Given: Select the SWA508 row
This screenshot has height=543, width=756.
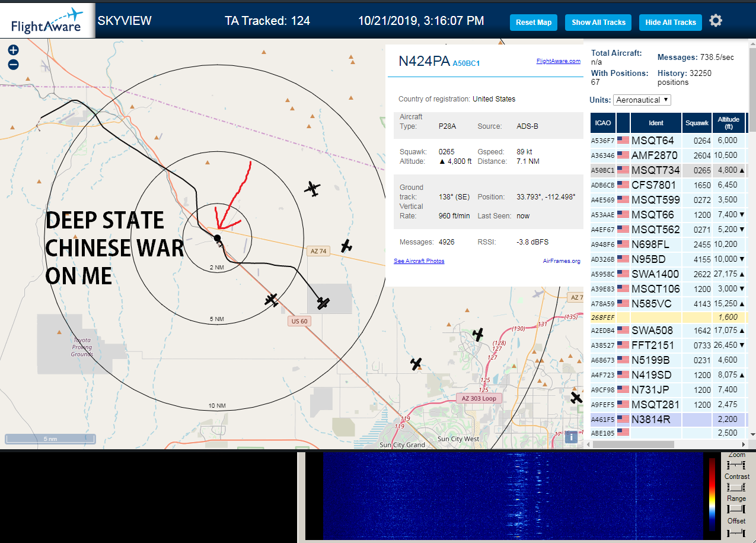Looking at the screenshot, I should tap(668, 331).
